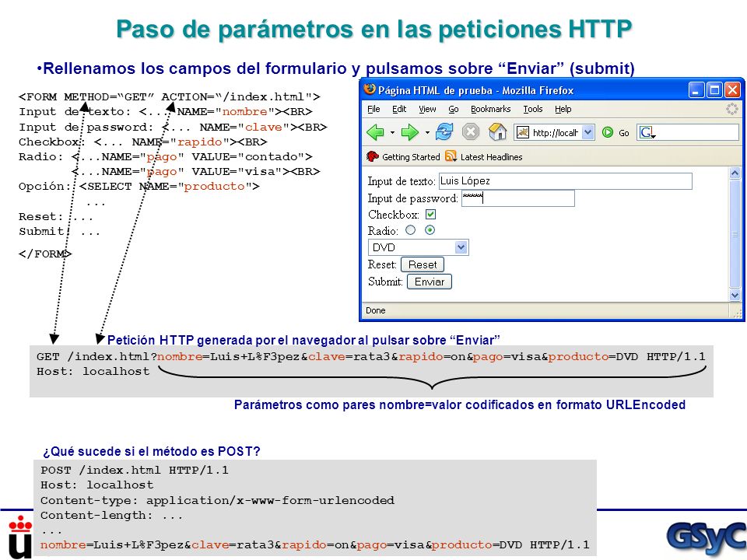The height and width of the screenshot is (560, 747).
Task: Expand the URL bar address dropdown
Action: pos(588,132)
